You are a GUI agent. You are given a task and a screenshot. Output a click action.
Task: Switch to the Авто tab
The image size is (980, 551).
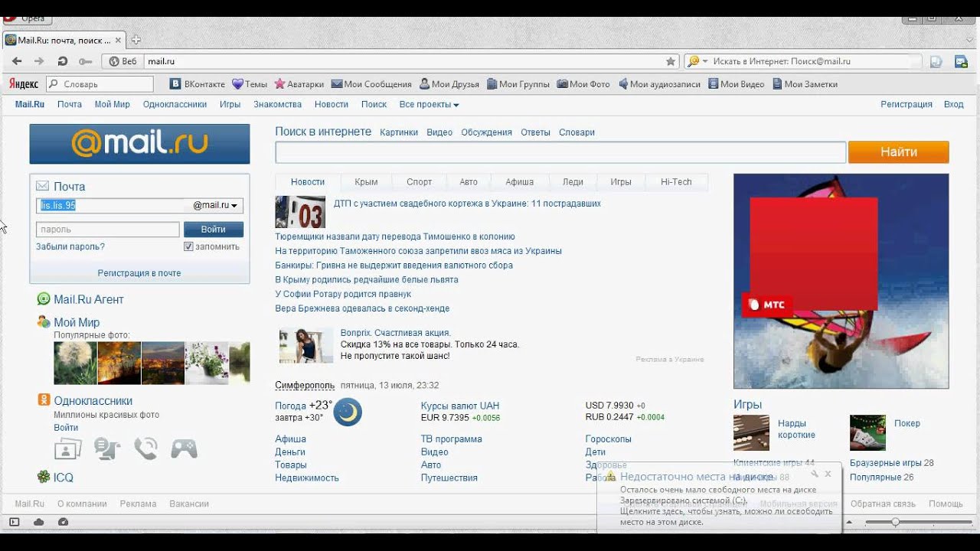click(x=469, y=182)
